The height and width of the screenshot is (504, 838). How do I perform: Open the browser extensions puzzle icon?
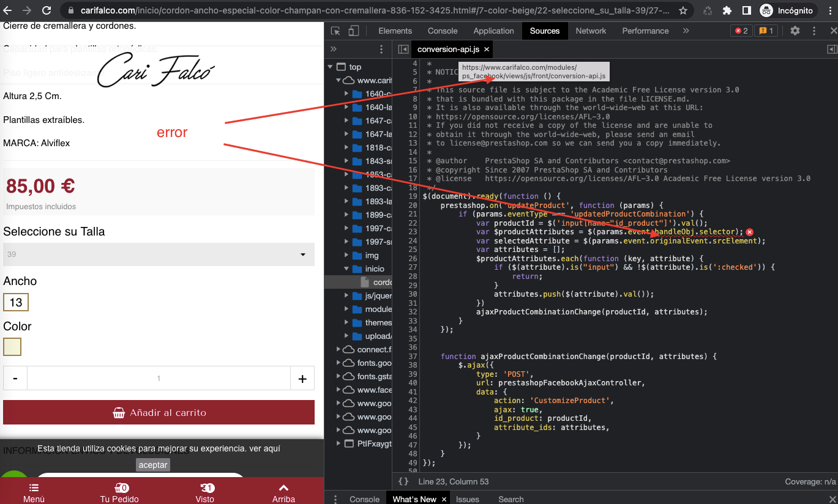coord(727,10)
